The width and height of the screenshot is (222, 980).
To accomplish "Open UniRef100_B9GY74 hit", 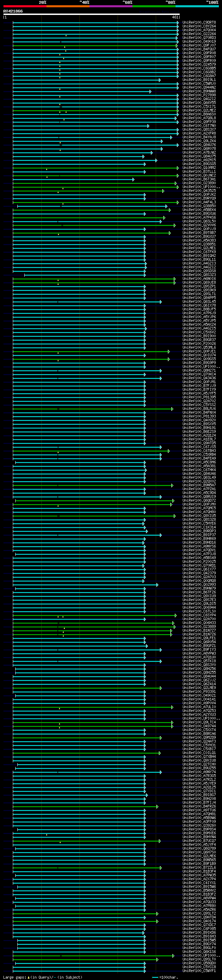I will click(x=199, y=944).
